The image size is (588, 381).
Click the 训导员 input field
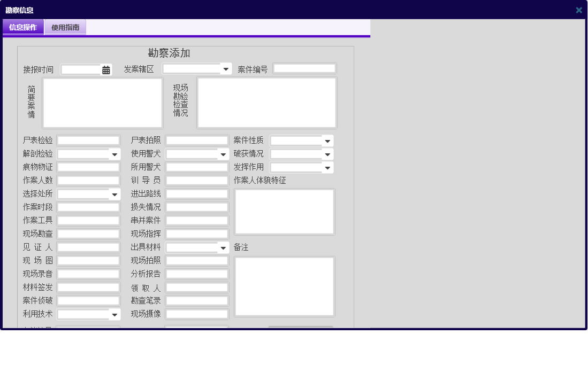point(196,180)
